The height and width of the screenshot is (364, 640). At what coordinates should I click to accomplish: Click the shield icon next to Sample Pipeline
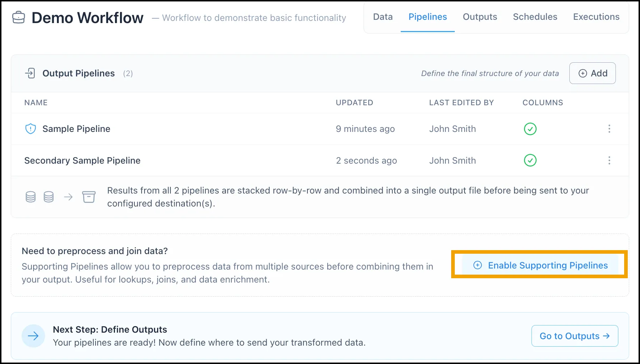(31, 129)
